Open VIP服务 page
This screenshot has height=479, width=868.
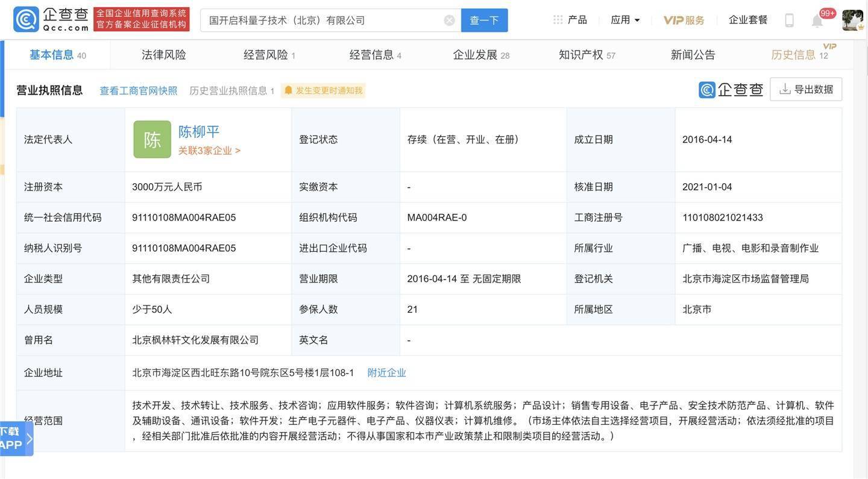[x=684, y=20]
